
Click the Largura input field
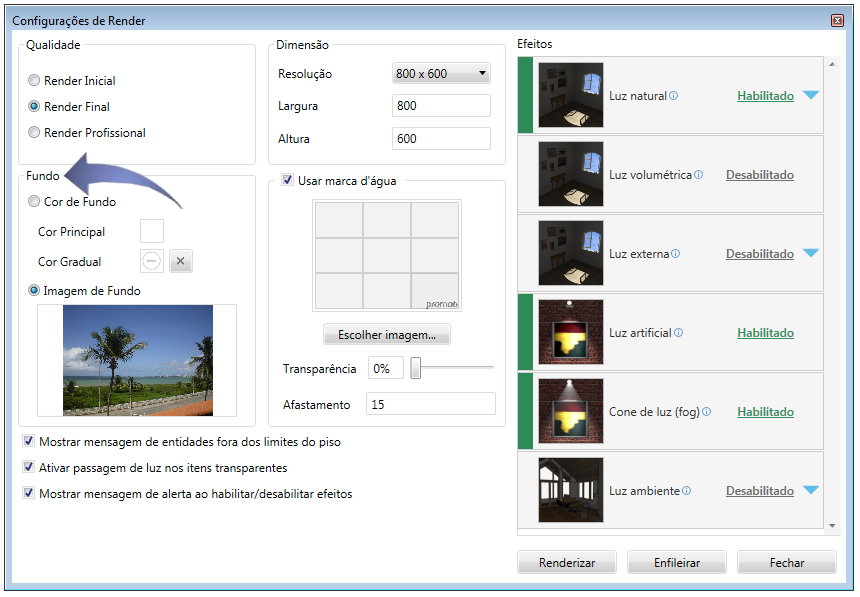point(441,105)
